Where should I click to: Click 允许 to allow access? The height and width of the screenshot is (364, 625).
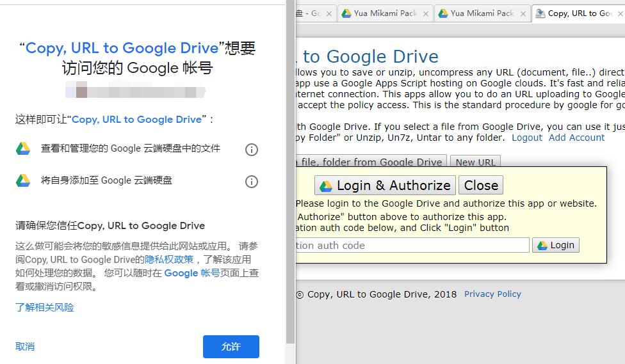click(x=231, y=347)
